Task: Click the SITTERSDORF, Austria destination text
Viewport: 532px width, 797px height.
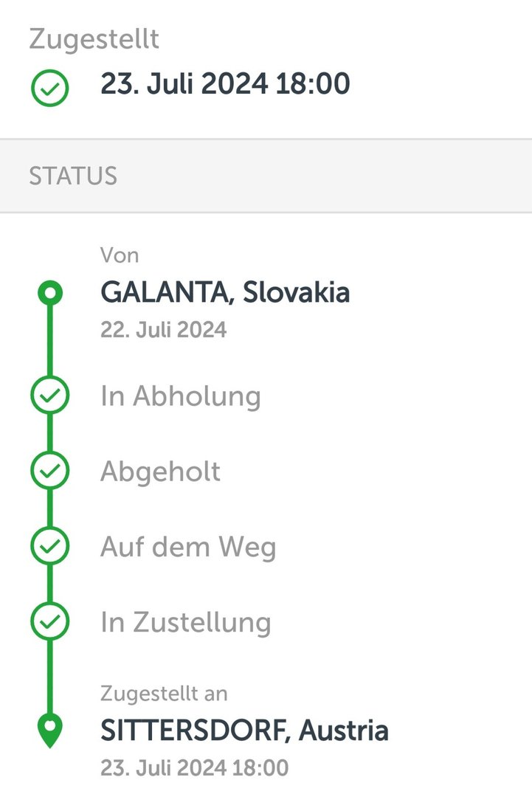Action: coord(244,731)
